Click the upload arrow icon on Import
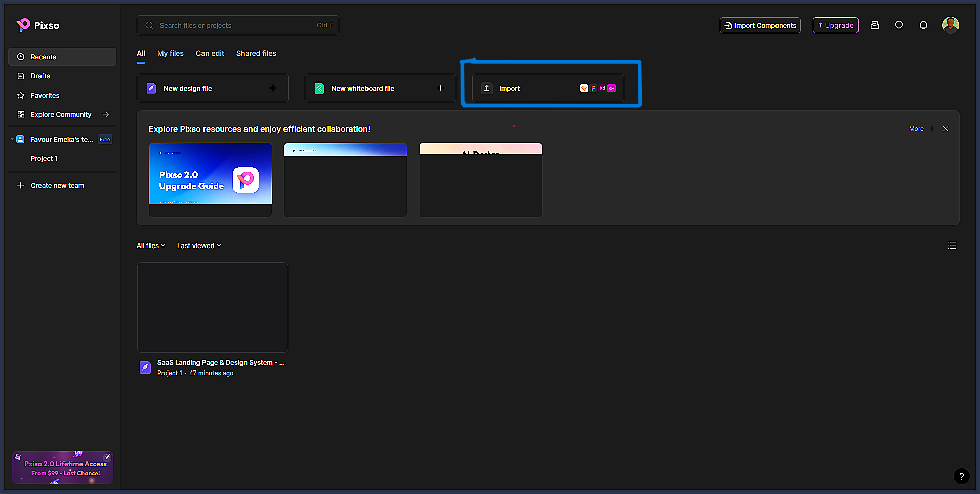The image size is (980, 494). click(x=487, y=88)
